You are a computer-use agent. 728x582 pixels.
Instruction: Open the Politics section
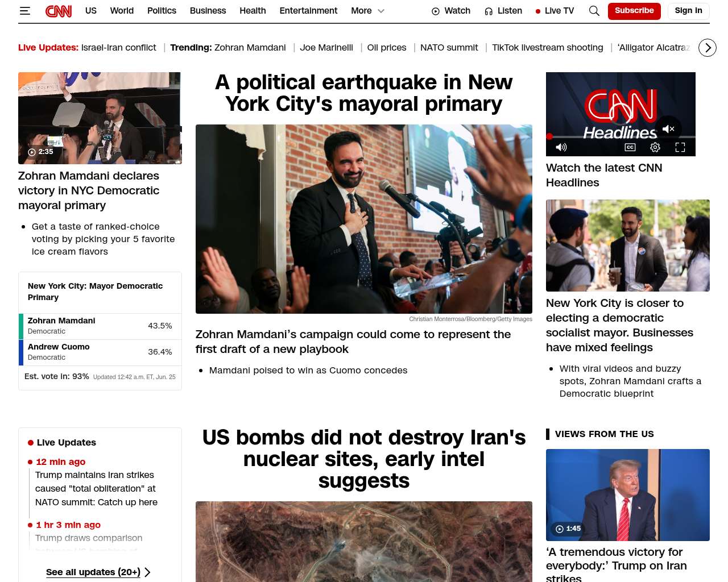162,11
